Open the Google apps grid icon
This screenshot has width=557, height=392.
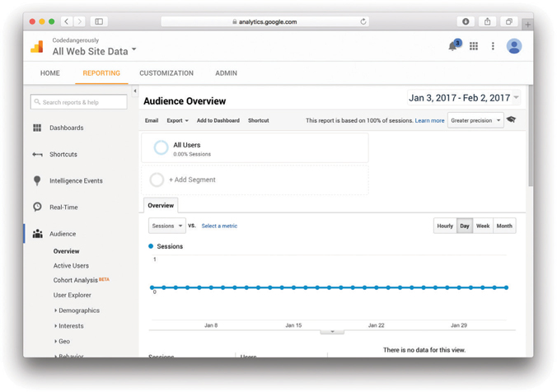474,46
